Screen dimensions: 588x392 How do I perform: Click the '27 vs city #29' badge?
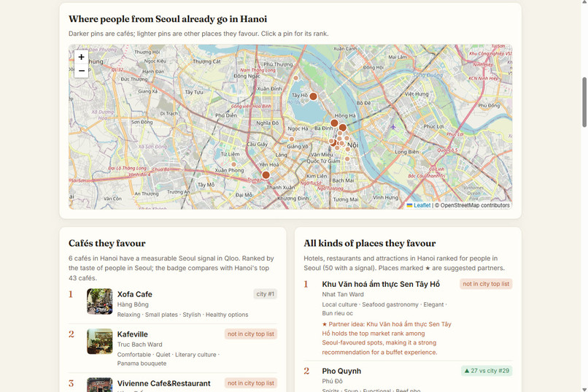487,371
